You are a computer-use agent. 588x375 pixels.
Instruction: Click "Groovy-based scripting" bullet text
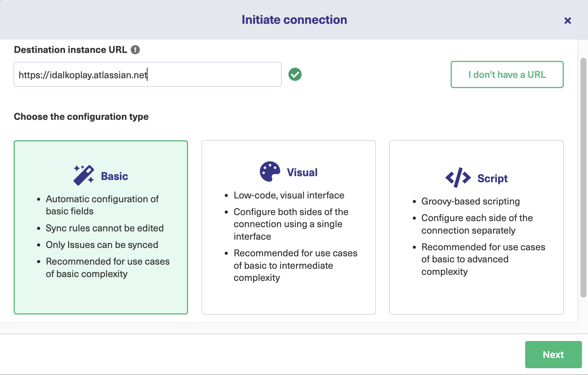coord(470,201)
